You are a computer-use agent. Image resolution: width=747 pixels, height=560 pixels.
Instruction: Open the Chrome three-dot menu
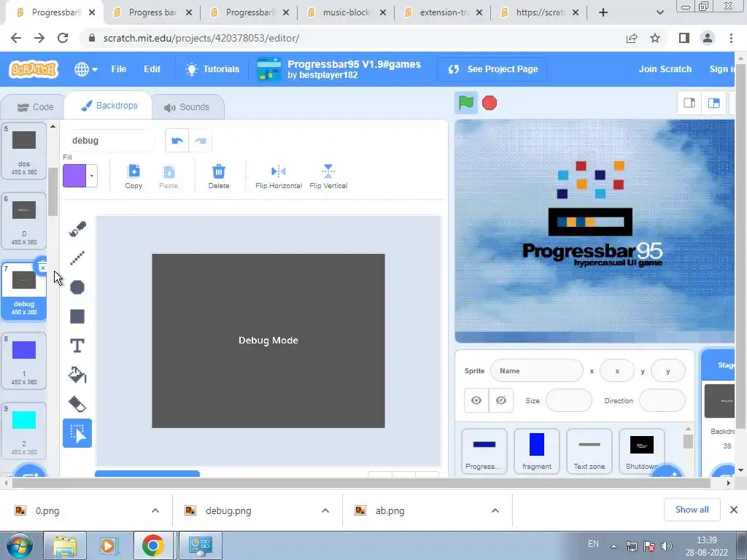click(731, 38)
